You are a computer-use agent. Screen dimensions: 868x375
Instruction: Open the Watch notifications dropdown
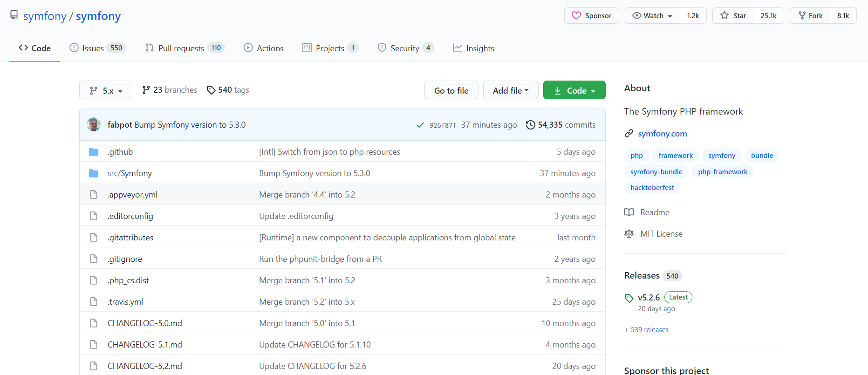click(x=652, y=16)
